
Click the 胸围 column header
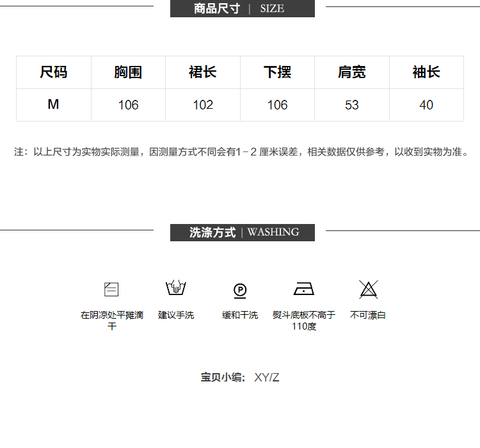point(128,72)
